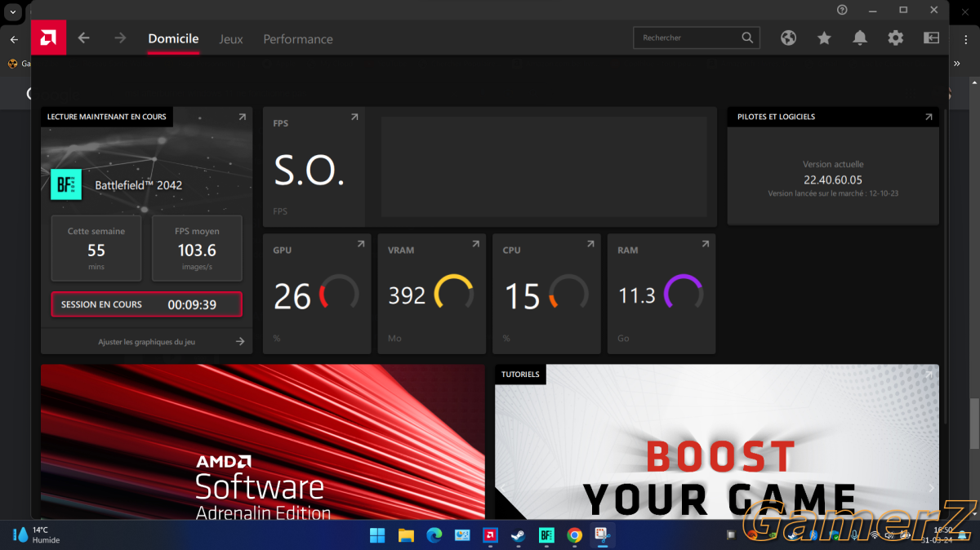Click the magnifying glass search icon
This screenshot has width=980, height=550.
pos(747,38)
